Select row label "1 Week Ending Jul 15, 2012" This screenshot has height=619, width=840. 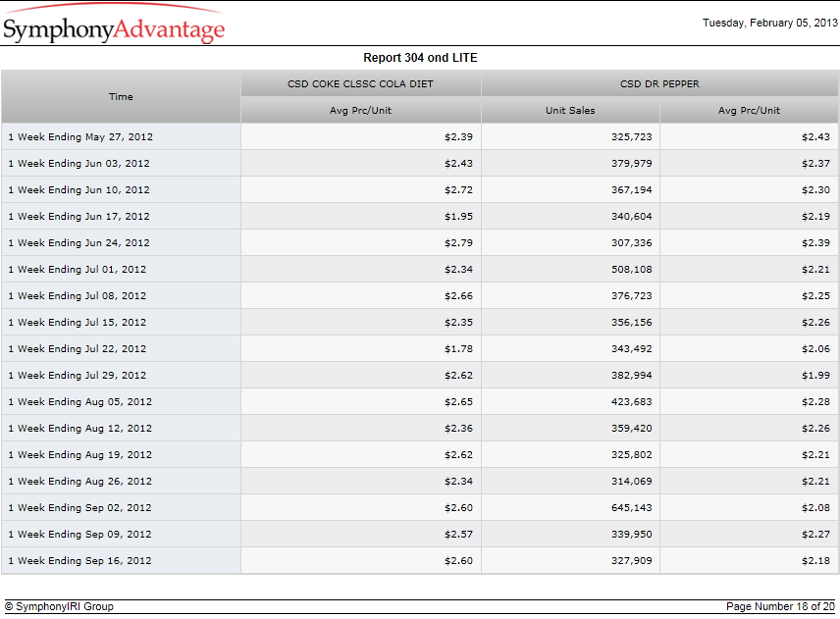(x=78, y=323)
